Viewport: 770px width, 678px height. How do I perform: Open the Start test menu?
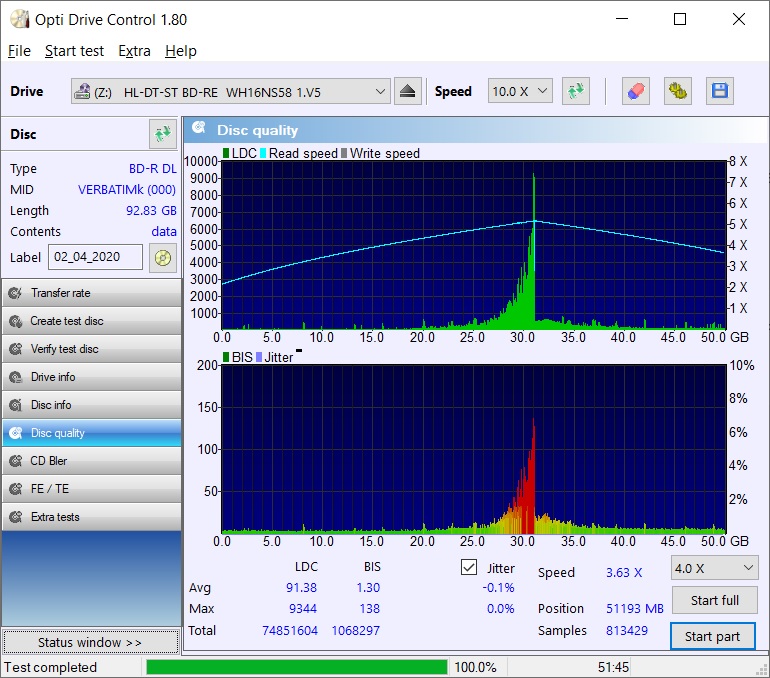(74, 51)
